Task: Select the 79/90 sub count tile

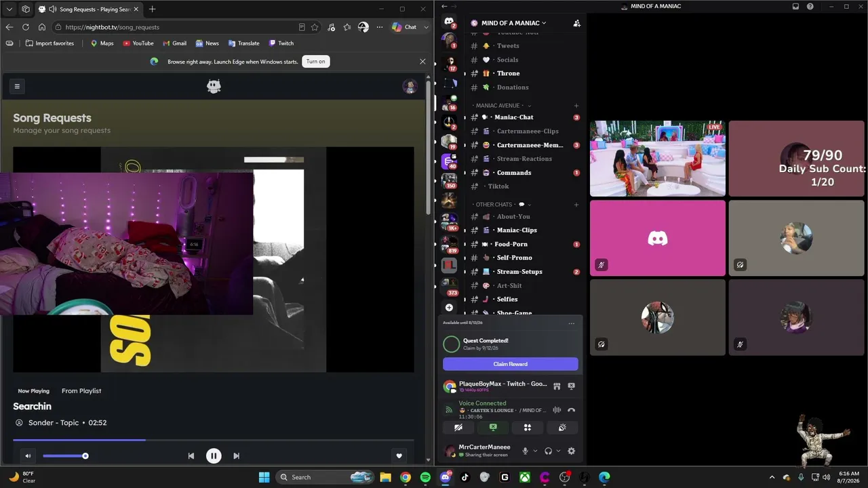Action: pyautogui.click(x=796, y=159)
